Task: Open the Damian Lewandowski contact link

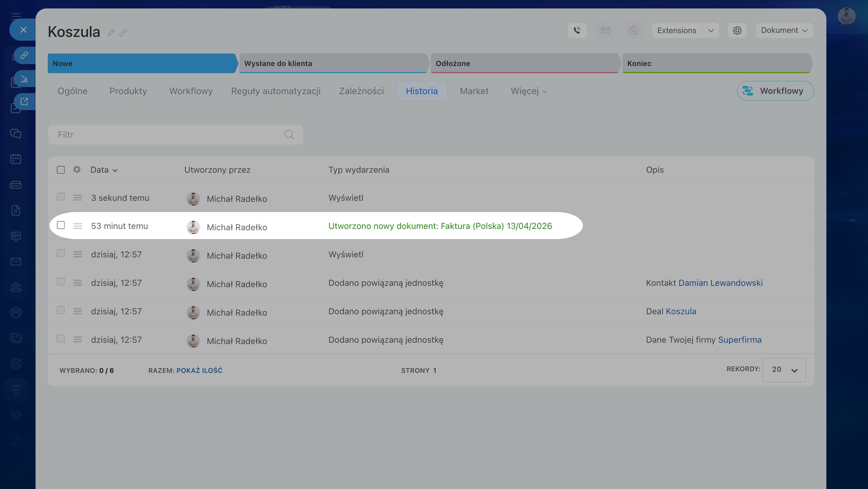Action: tap(720, 283)
